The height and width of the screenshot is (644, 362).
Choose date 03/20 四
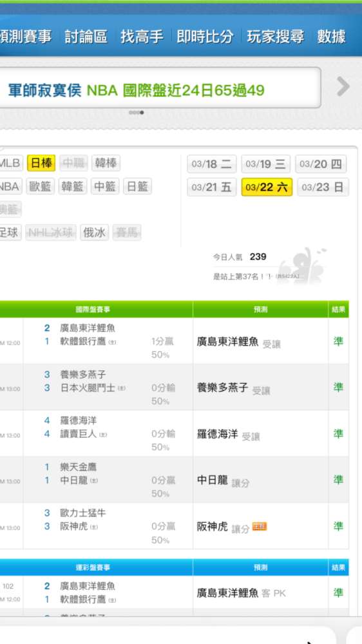321,164
